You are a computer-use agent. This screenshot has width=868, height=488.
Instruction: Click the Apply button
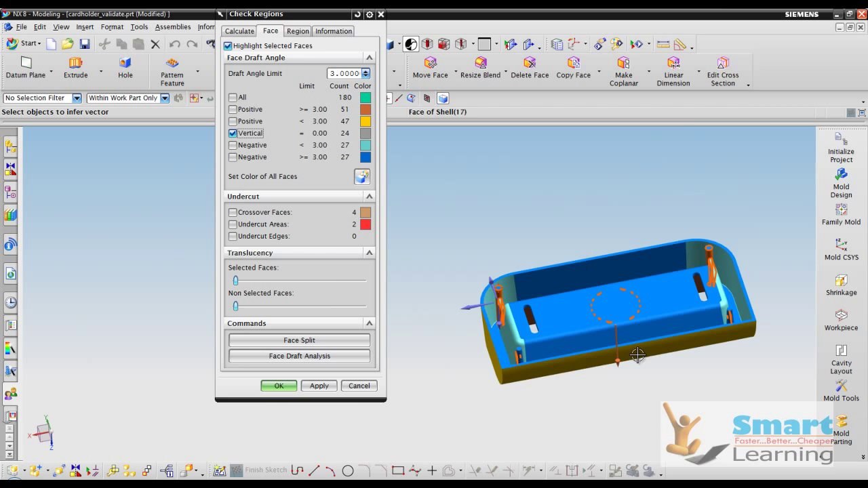319,386
